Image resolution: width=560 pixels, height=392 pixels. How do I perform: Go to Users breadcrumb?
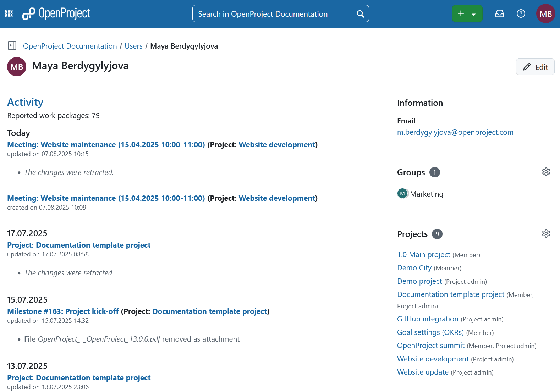[133, 46]
